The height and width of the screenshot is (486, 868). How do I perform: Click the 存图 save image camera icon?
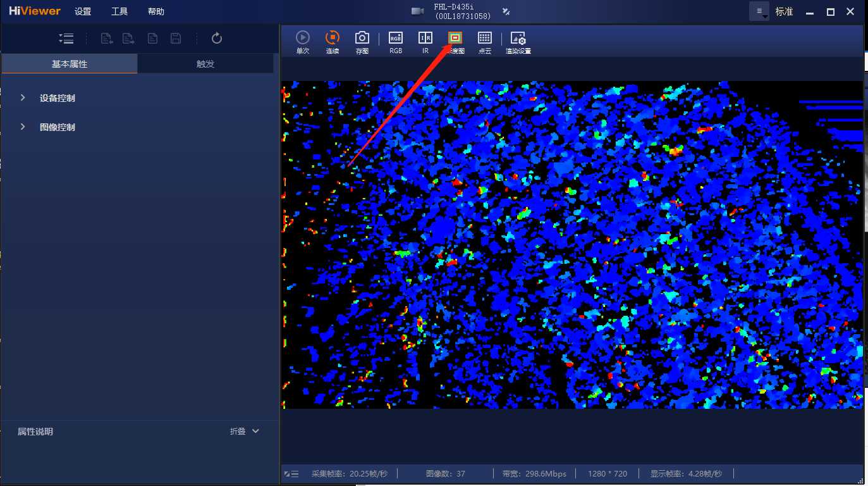point(362,42)
